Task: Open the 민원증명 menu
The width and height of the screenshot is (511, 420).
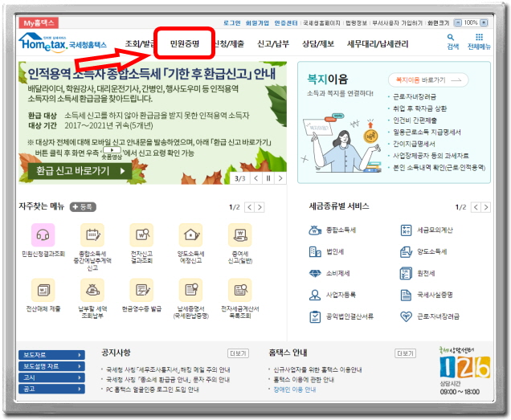Action: pos(185,43)
